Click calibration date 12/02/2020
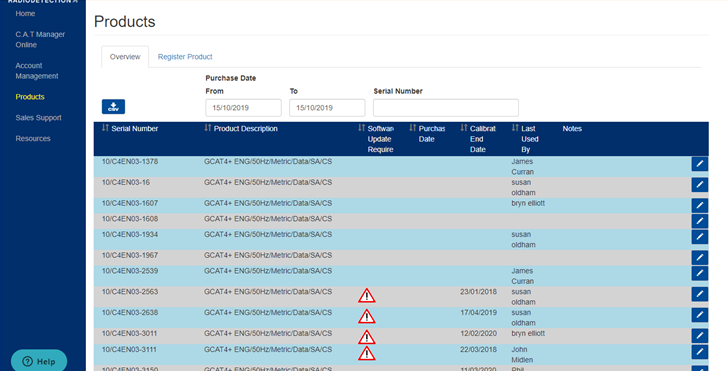 tap(478, 333)
